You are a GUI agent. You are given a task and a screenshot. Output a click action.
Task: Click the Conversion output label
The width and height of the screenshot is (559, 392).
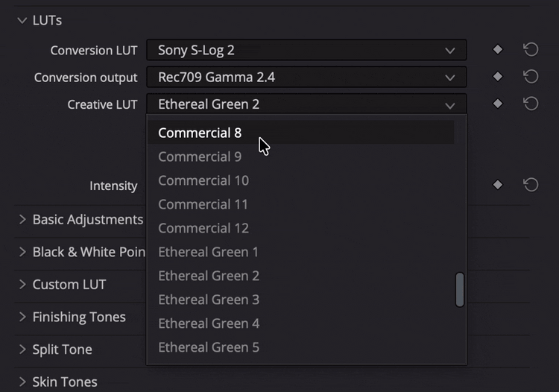pos(86,78)
